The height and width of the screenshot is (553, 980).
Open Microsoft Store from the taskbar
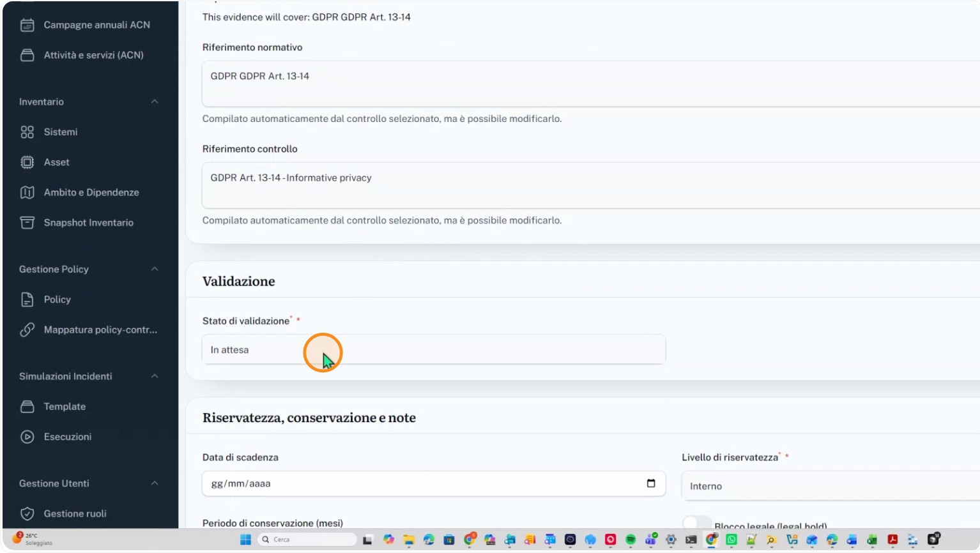(449, 540)
